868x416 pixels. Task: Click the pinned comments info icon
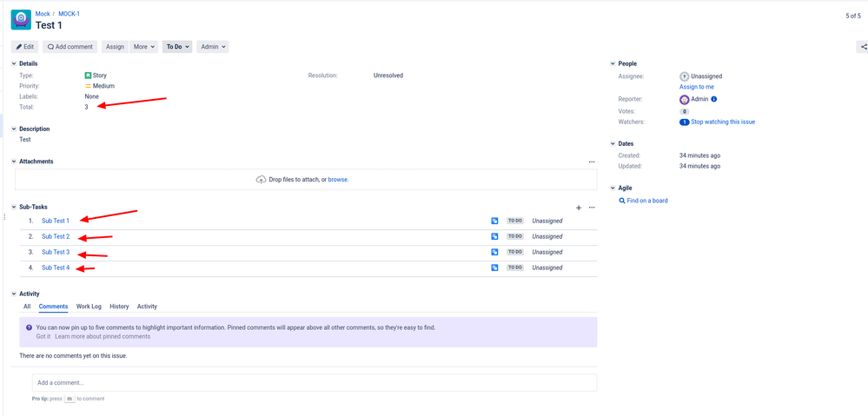pyautogui.click(x=29, y=327)
